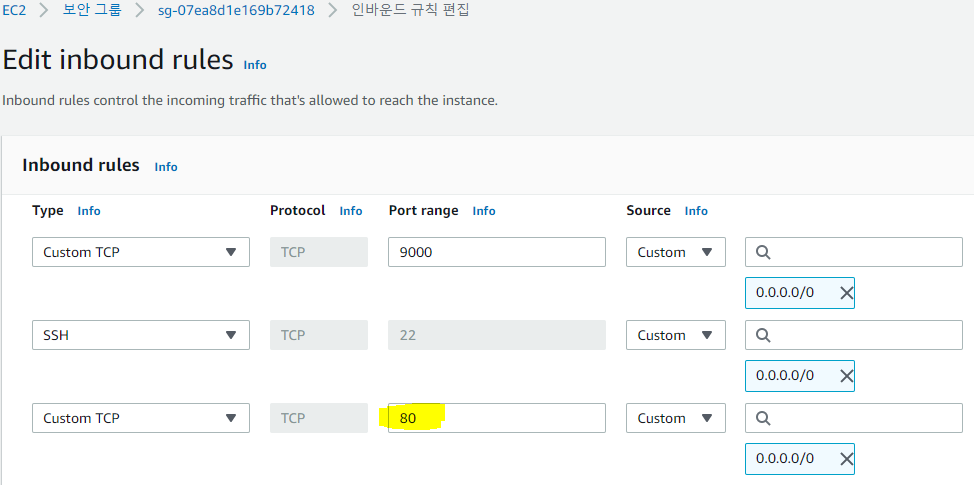Click the port range field containing 9000
974x485 pixels.
496,252
